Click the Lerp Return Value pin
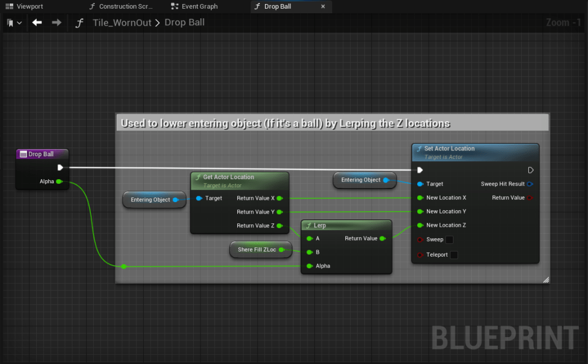The width and height of the screenshot is (588, 364). 383,238
